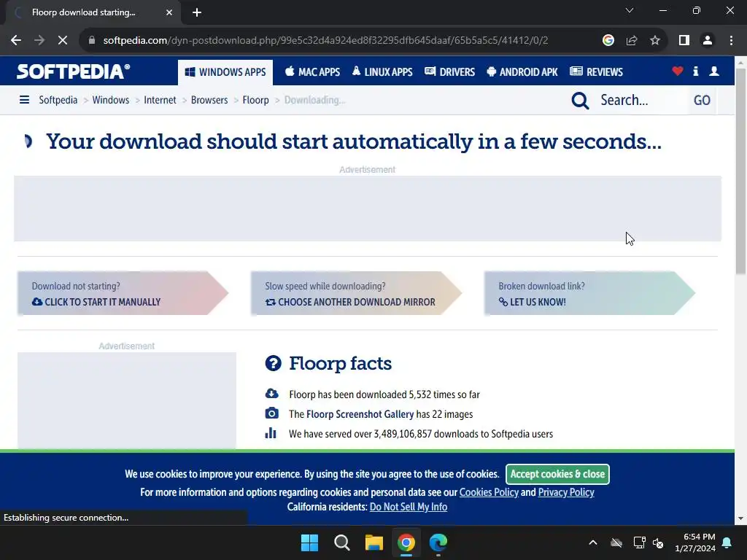Viewport: 747px width, 560px height.
Task: Click the Softpedia logo
Action: (74, 71)
